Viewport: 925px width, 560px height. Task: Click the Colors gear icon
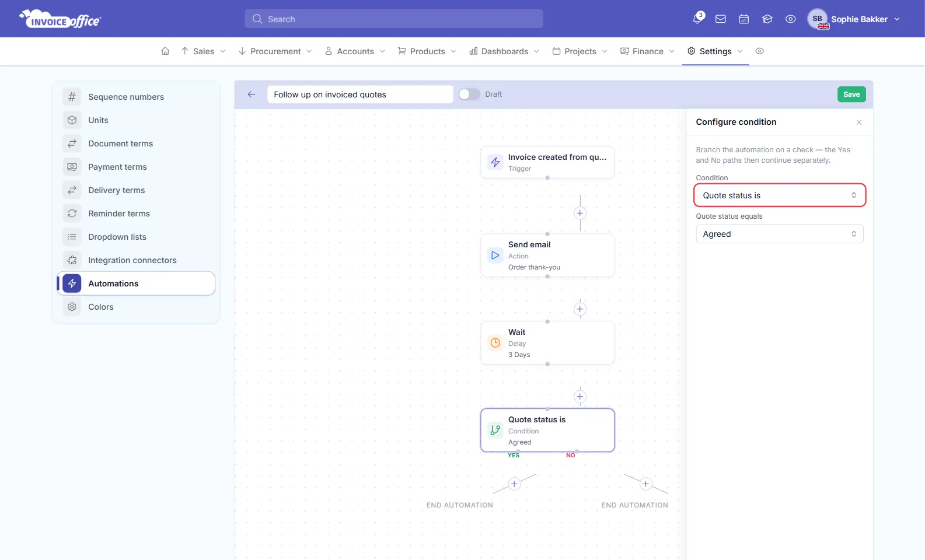click(x=72, y=307)
